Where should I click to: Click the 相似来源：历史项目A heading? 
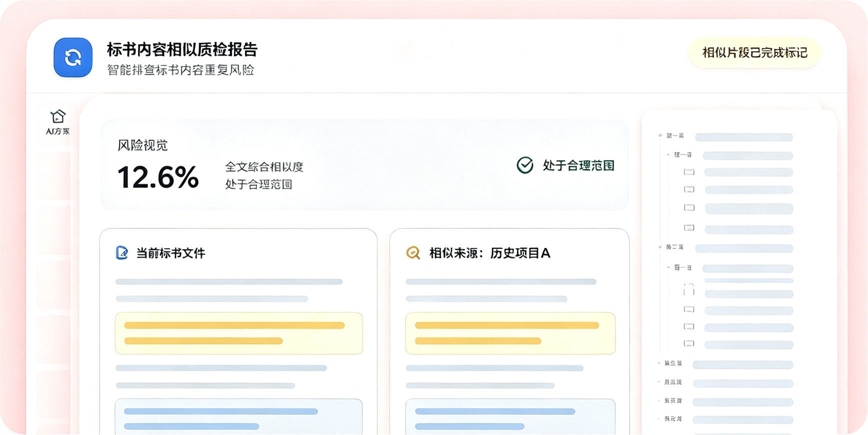pos(489,253)
